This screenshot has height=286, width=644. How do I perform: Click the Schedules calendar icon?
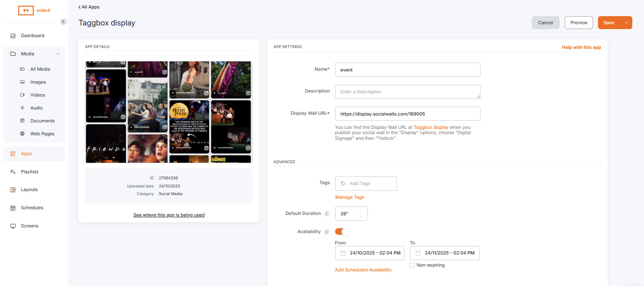[x=13, y=208]
